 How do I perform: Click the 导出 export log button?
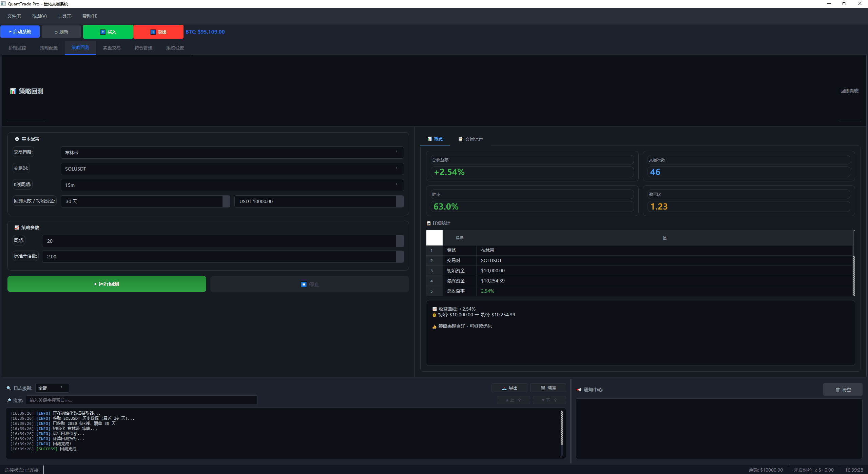[509, 388]
